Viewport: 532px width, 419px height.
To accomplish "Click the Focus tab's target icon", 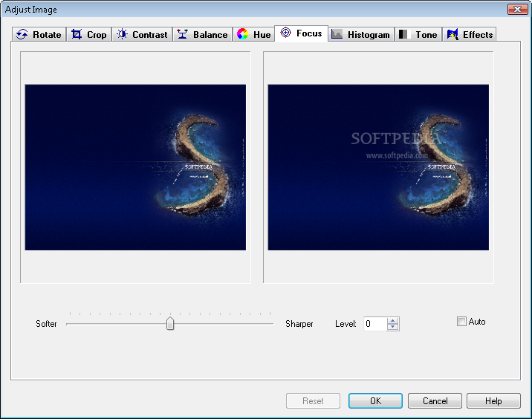I will tap(285, 33).
